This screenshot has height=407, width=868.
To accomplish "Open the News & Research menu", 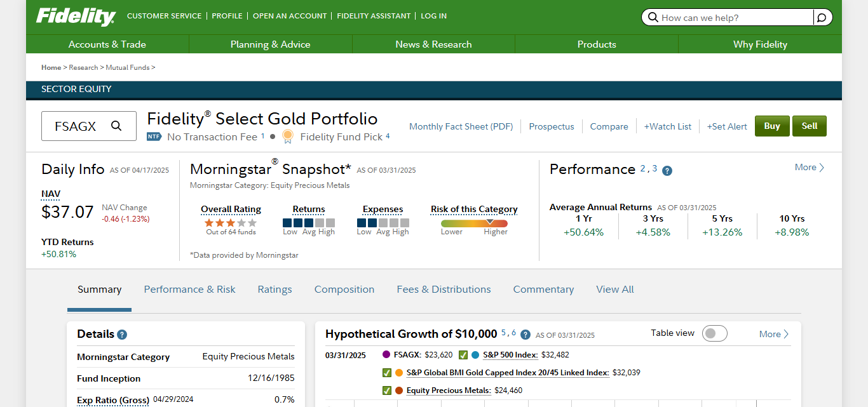I will pos(433,44).
